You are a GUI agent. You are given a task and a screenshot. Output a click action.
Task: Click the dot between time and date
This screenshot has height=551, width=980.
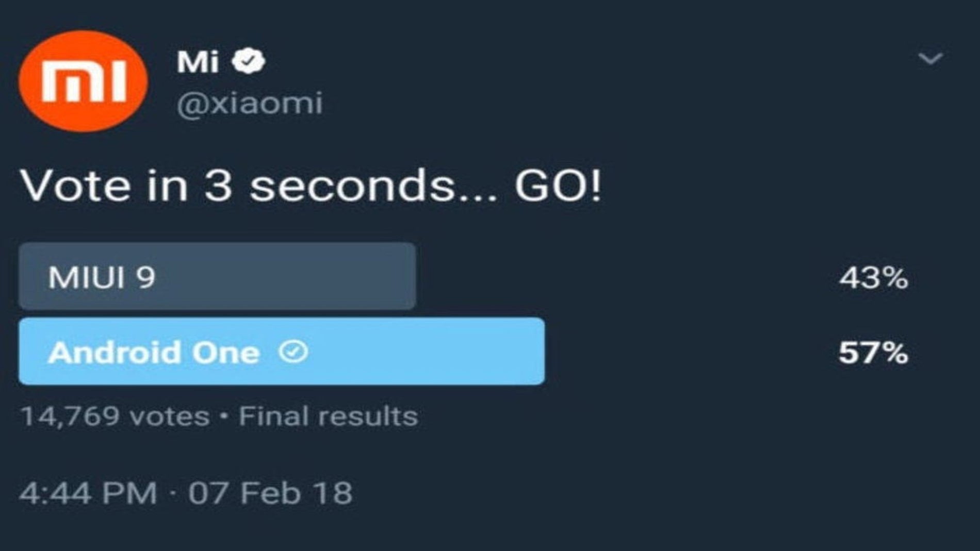click(173, 493)
